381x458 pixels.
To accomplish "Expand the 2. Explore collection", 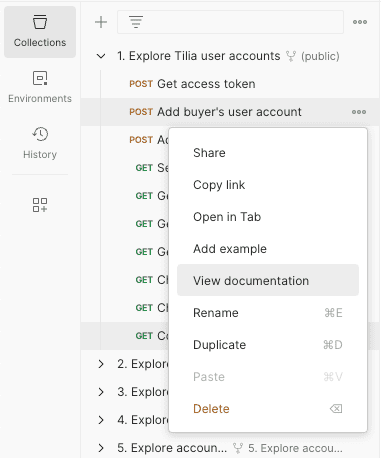I will pos(101,364).
